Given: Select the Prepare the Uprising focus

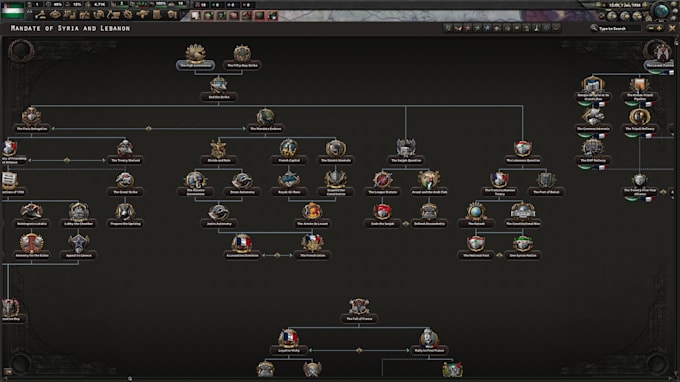Looking at the screenshot, I should (125, 215).
